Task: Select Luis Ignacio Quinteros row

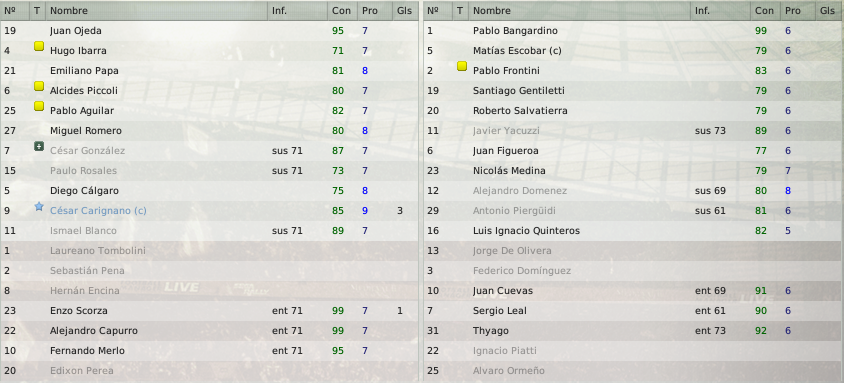Action: (x=633, y=231)
